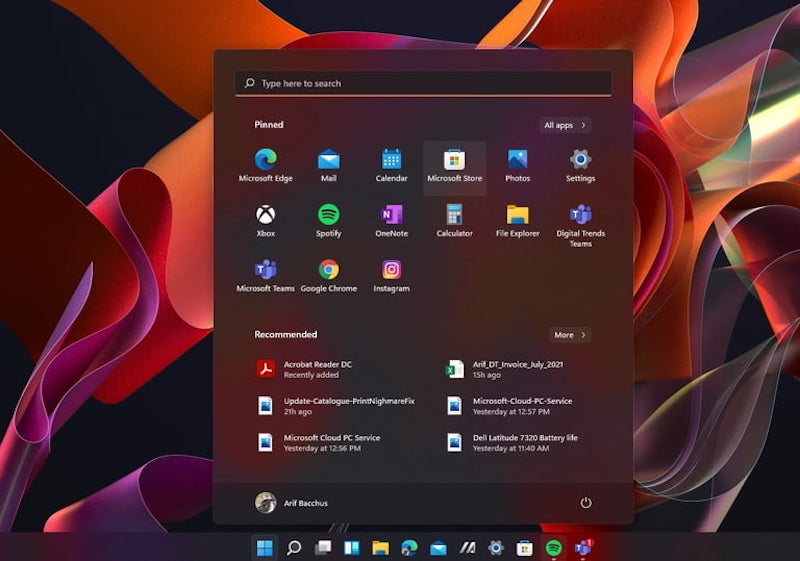Launch the Mail app
The width and height of the screenshot is (800, 561).
tap(328, 165)
